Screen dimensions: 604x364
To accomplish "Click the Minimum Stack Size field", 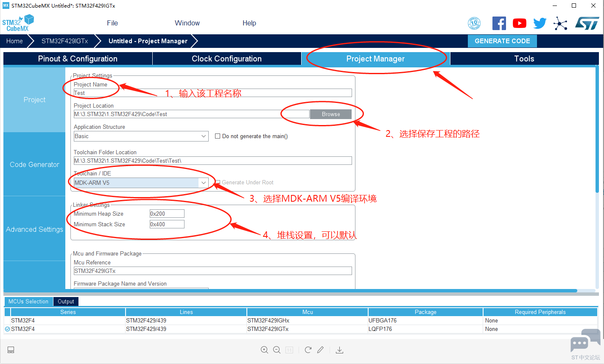I will (x=167, y=225).
